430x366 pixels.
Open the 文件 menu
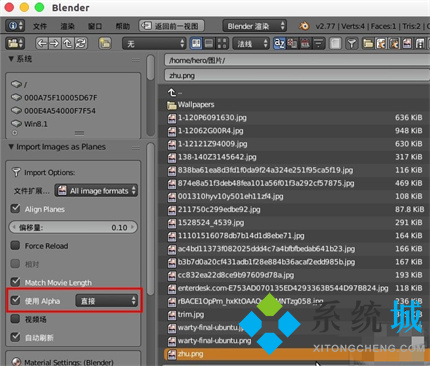coord(40,26)
